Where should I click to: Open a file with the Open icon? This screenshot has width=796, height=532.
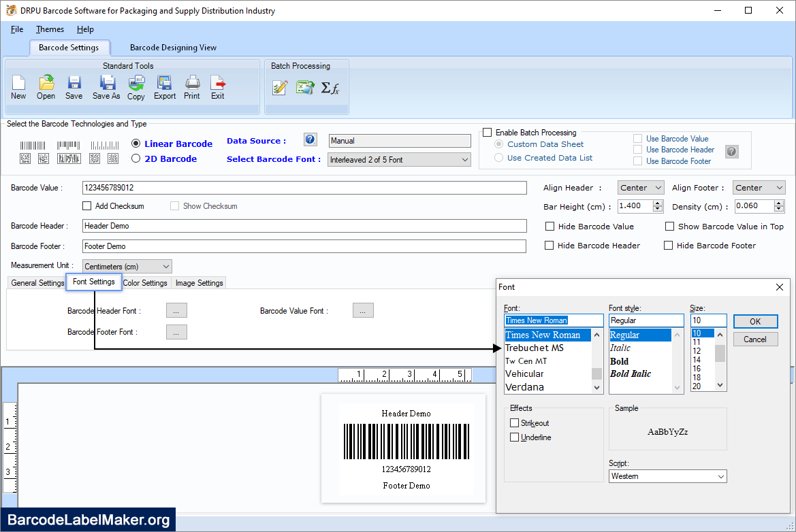[46, 87]
